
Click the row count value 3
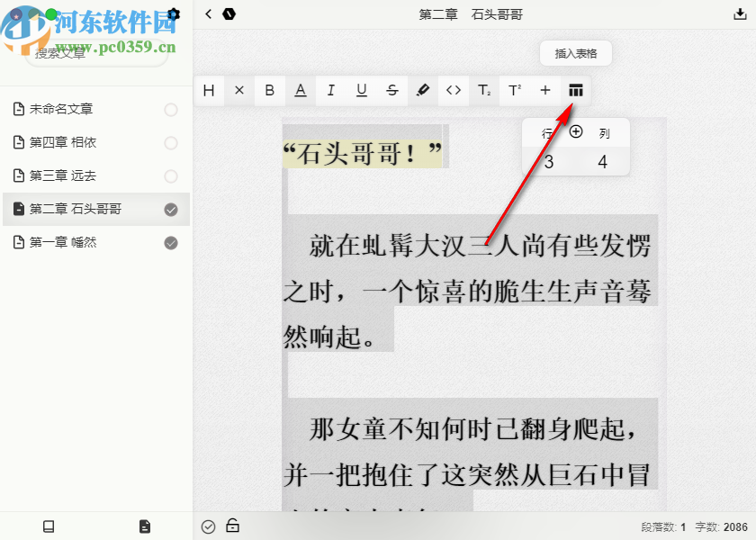click(549, 161)
